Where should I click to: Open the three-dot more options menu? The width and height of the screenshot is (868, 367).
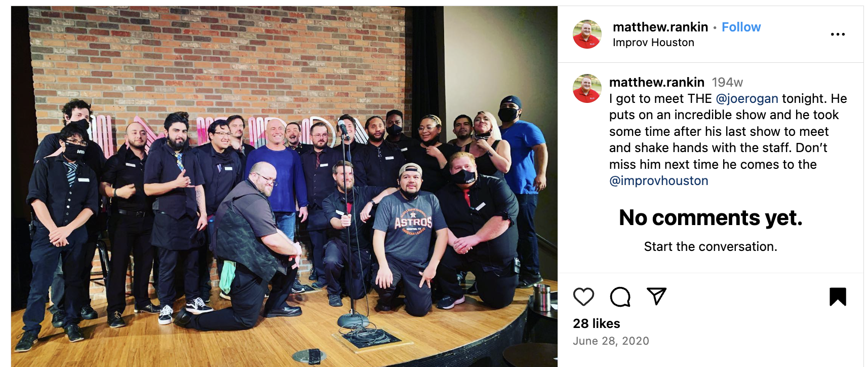pos(838,34)
